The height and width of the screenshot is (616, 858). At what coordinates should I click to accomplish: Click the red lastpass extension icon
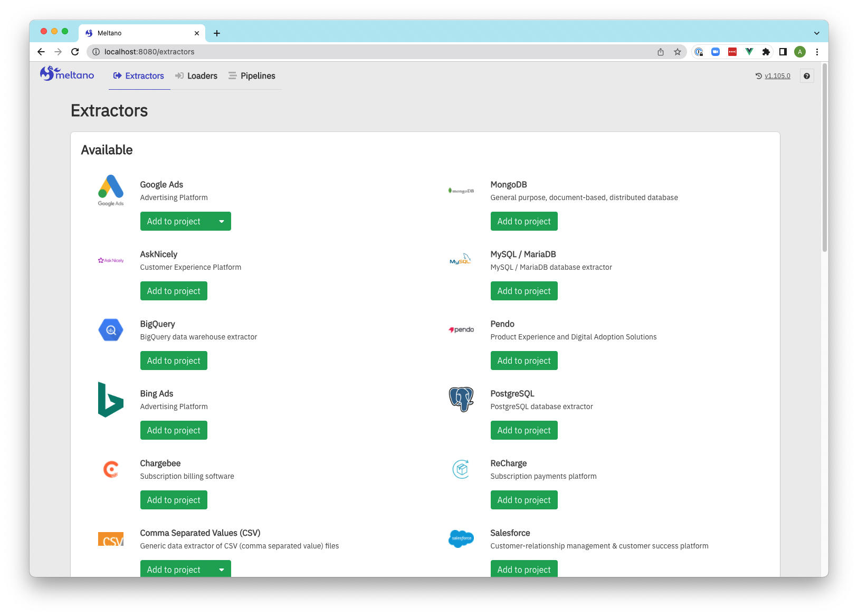coord(732,52)
